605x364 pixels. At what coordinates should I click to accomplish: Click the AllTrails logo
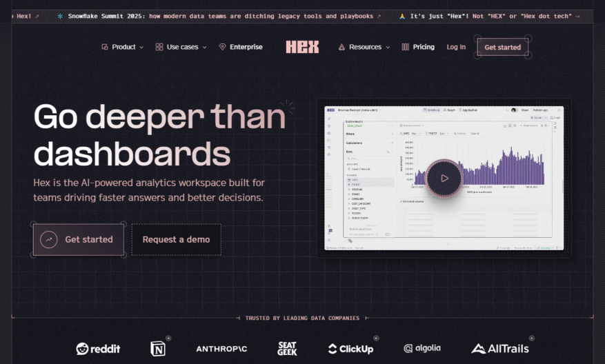(500, 349)
